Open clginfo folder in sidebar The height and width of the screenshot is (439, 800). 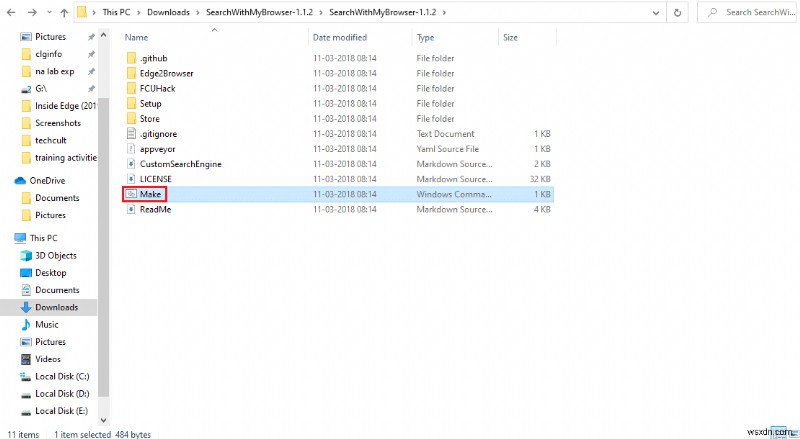(x=48, y=54)
